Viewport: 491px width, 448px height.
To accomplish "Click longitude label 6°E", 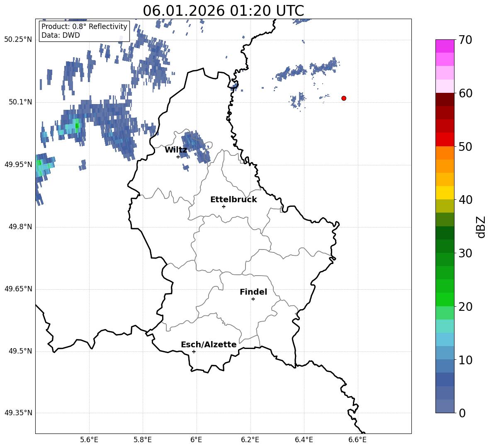I will pos(196,440).
